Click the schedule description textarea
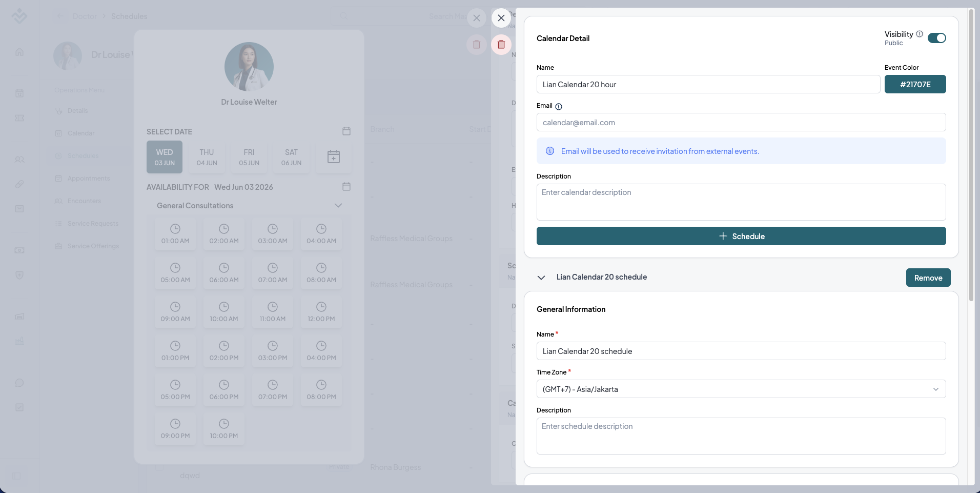The image size is (980, 493). point(741,436)
